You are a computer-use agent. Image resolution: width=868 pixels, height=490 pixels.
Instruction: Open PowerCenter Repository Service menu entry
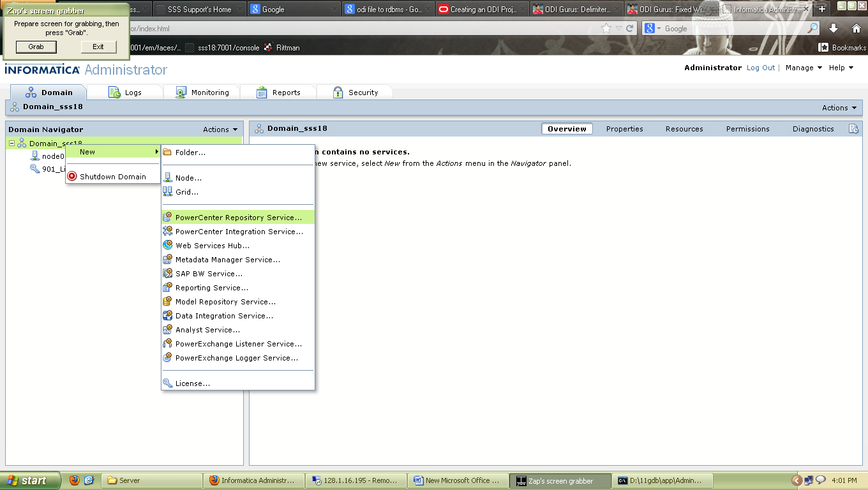[x=238, y=218]
